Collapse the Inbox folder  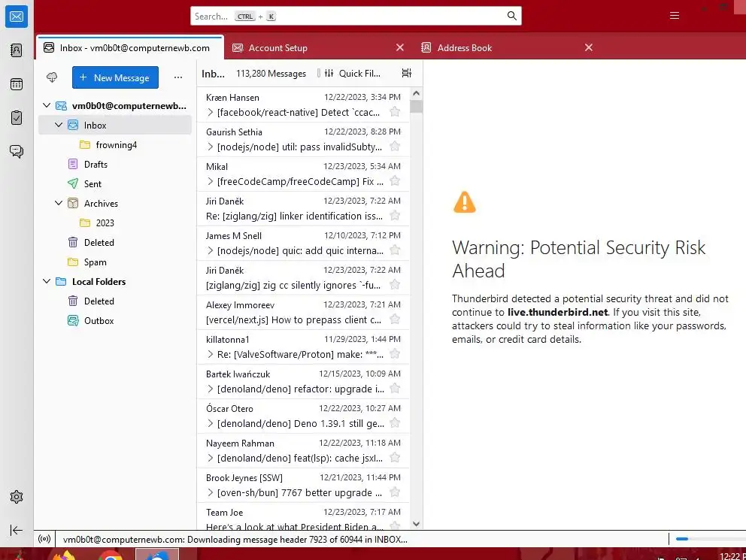(x=59, y=125)
